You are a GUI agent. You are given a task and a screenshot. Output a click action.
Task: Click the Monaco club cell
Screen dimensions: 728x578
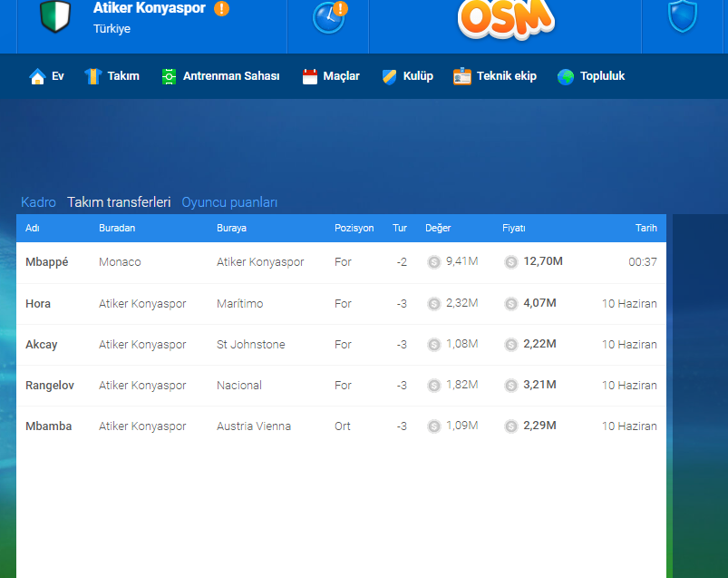point(120,262)
